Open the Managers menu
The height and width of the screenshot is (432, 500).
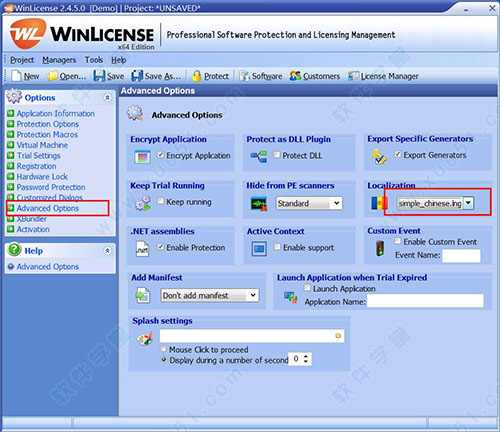(x=59, y=60)
